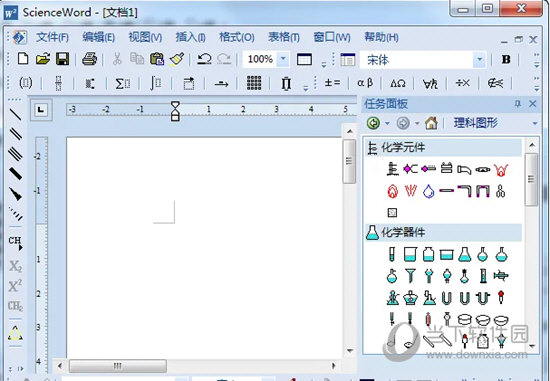Viewport: 550px width, 381px height.
Task: Create a new blank document
Action: [x=23, y=59]
